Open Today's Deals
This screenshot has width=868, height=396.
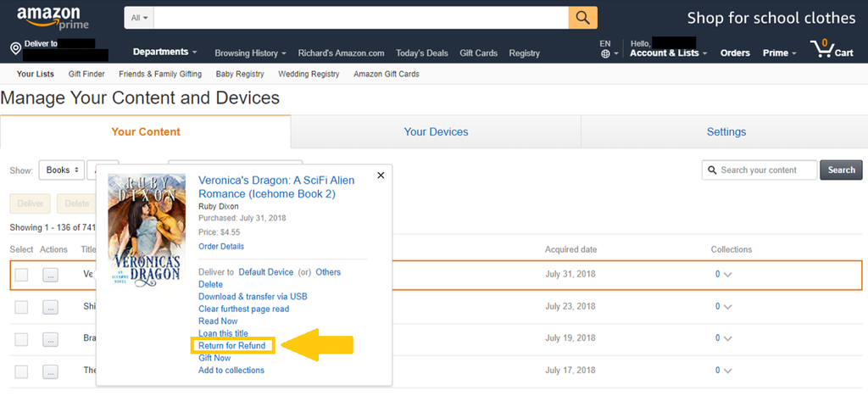pyautogui.click(x=422, y=53)
